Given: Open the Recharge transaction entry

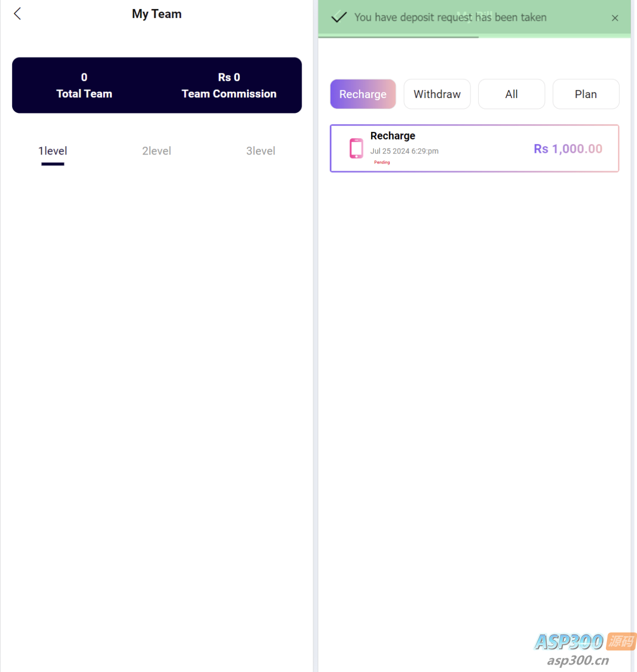Looking at the screenshot, I should (x=475, y=148).
